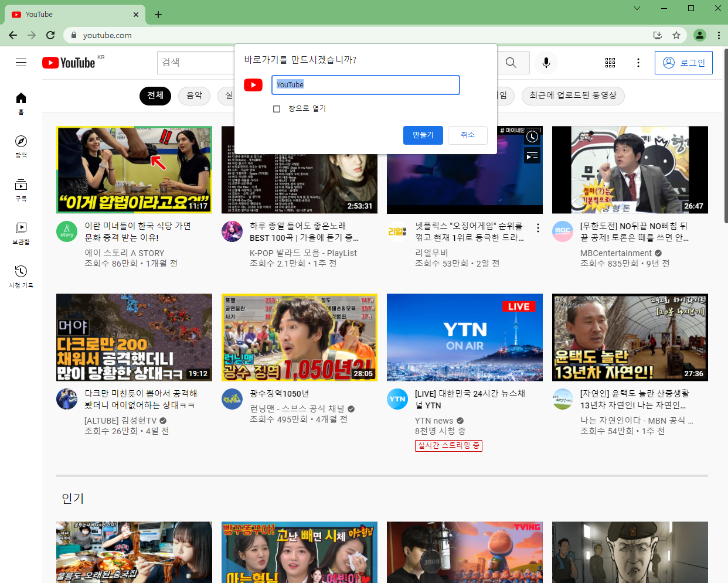Screen dimensions: 728x583
Task: Click Add to queue icon on thumbnail
Action: (532, 156)
